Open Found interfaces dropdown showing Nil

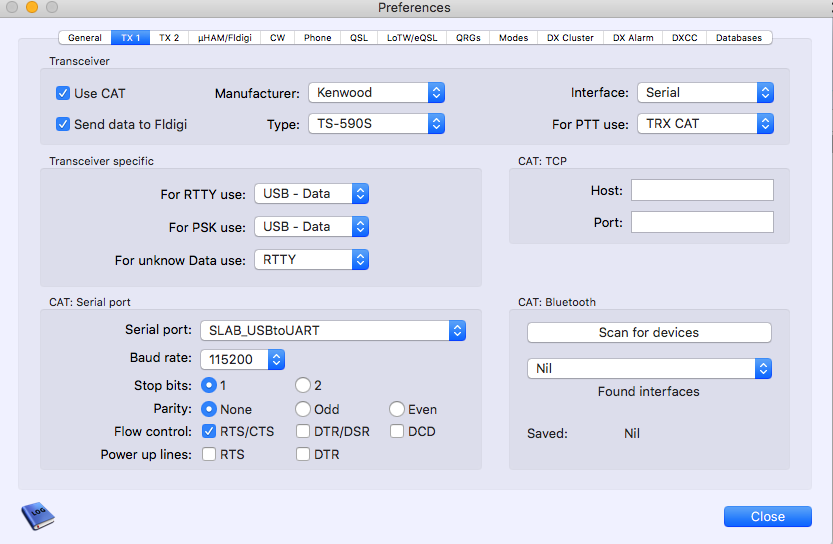click(x=649, y=369)
